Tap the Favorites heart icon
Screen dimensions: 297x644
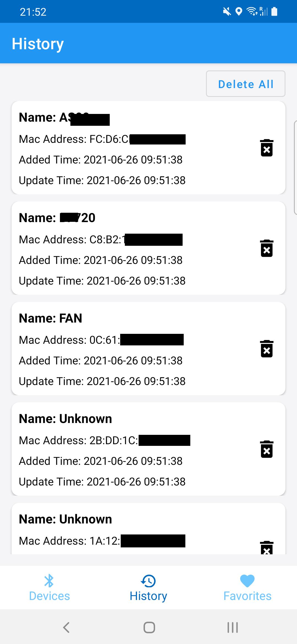(247, 581)
